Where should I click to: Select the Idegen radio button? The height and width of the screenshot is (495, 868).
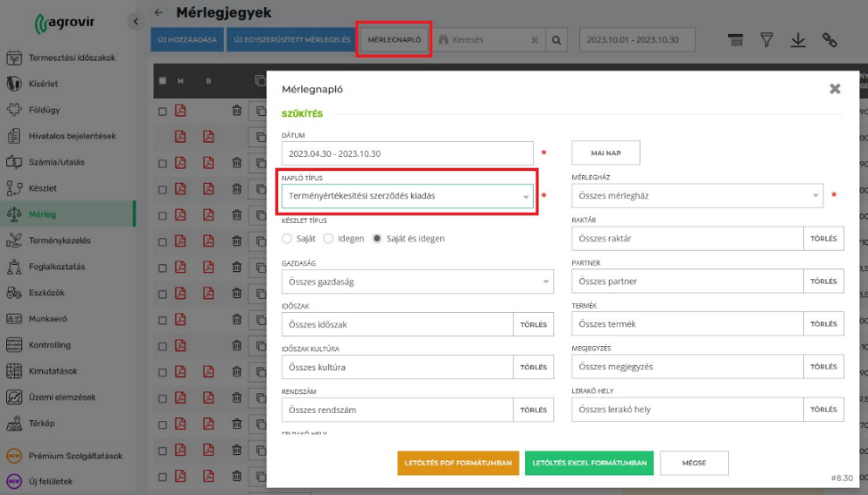point(329,238)
